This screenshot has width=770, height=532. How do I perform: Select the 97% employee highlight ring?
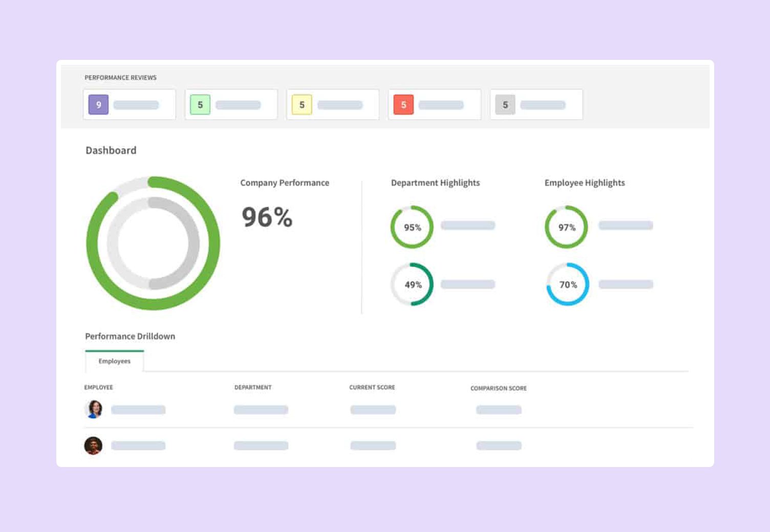click(566, 227)
